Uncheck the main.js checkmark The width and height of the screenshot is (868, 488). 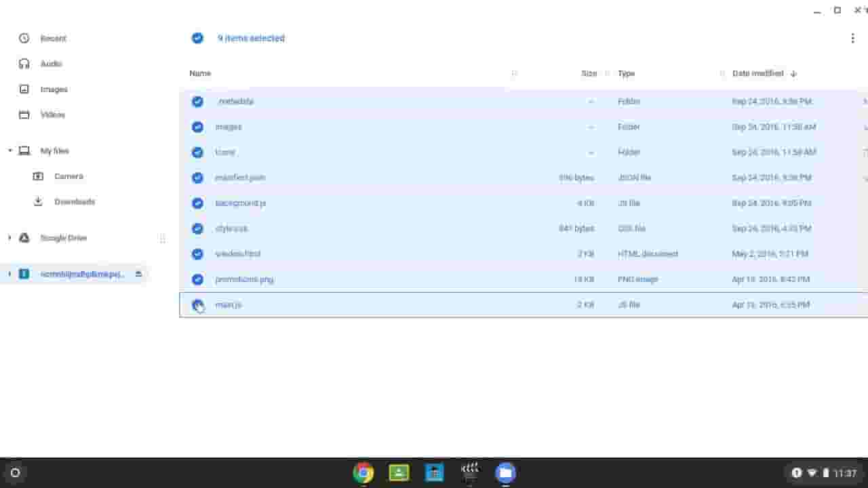[197, 305]
